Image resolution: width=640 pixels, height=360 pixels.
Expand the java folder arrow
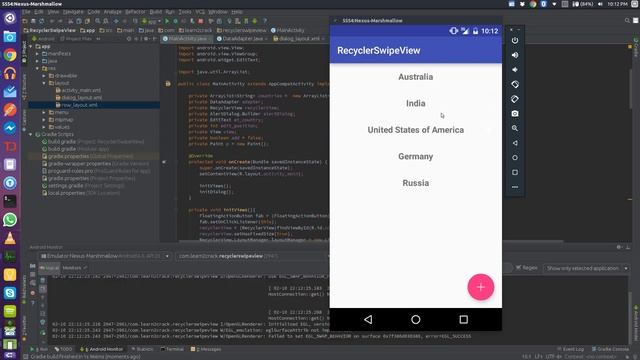click(38, 61)
